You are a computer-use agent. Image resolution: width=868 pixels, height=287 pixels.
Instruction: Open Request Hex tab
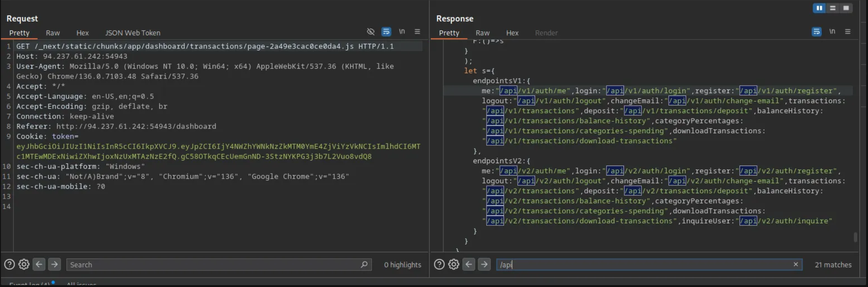(x=82, y=33)
